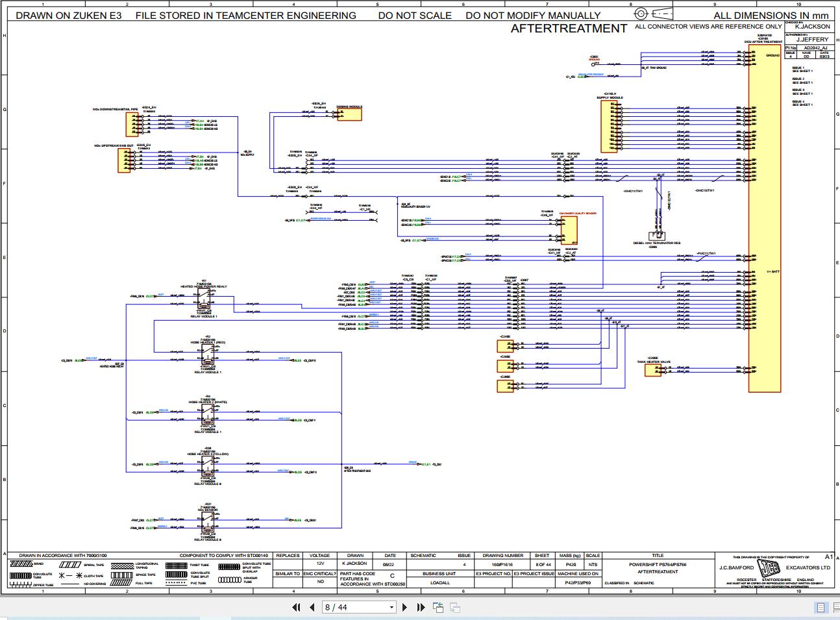Click the previous view navigation icon
The image size is (840, 620).
tap(438, 608)
